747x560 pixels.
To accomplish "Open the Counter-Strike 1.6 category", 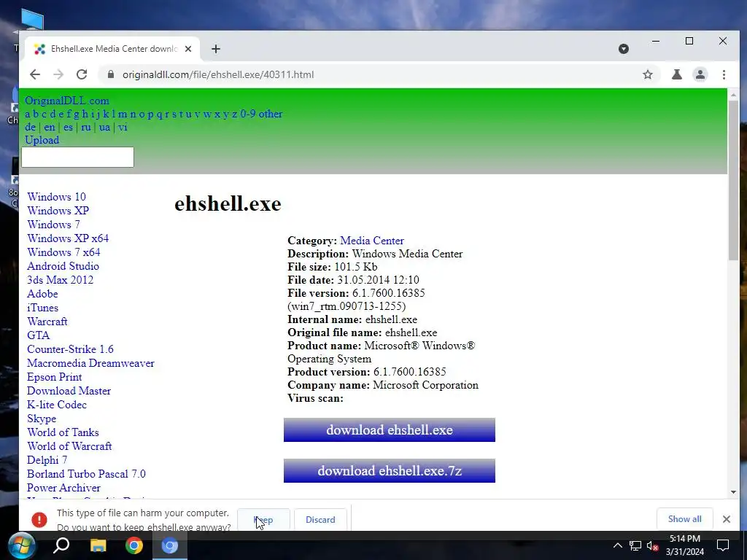I will pos(70,349).
